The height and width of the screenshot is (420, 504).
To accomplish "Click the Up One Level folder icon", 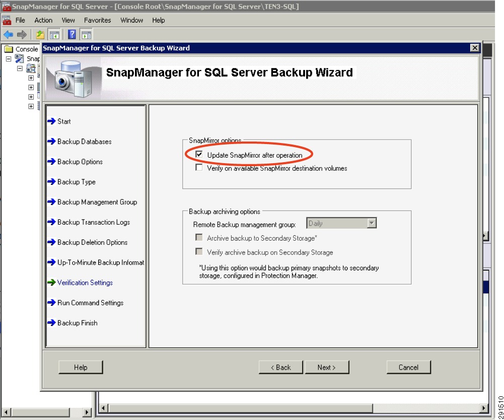I will (40, 34).
